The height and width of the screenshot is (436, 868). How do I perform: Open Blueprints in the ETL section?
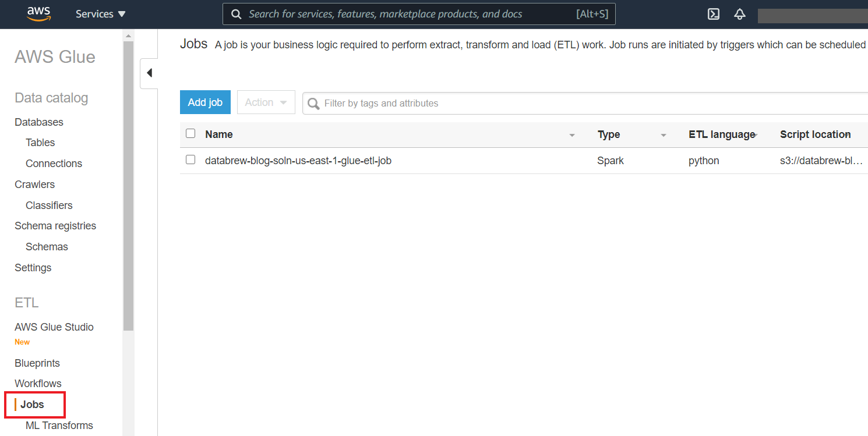(x=37, y=363)
